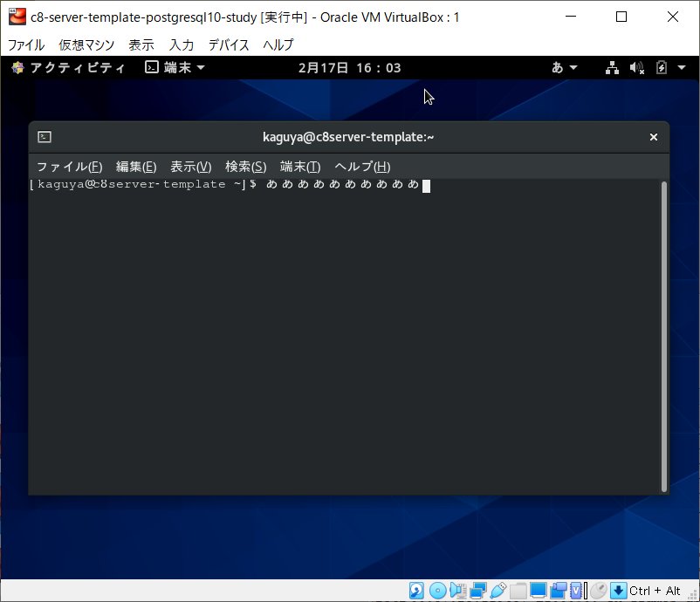Image resolution: width=700 pixels, height=602 pixels.
Task: Click the network adapters icon in VirtualBox status bar
Action: point(477,591)
